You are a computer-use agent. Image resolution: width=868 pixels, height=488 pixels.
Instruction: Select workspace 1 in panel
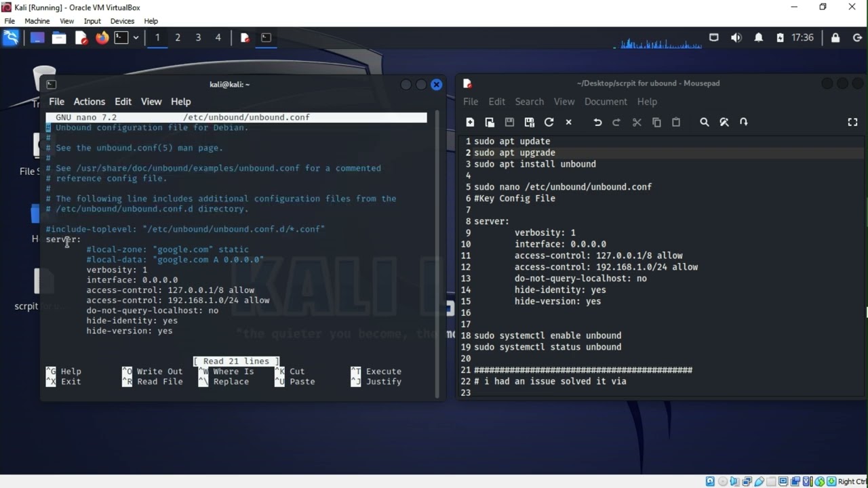(x=157, y=38)
